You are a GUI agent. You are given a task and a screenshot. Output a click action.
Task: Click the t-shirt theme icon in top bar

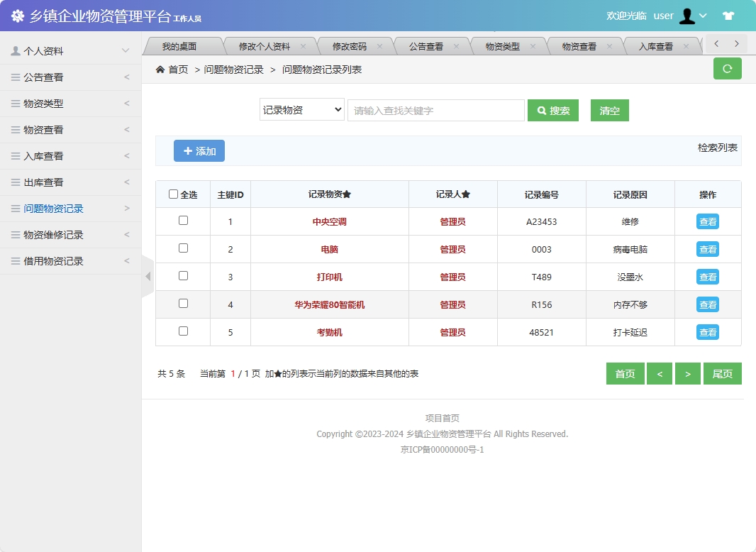pos(728,15)
